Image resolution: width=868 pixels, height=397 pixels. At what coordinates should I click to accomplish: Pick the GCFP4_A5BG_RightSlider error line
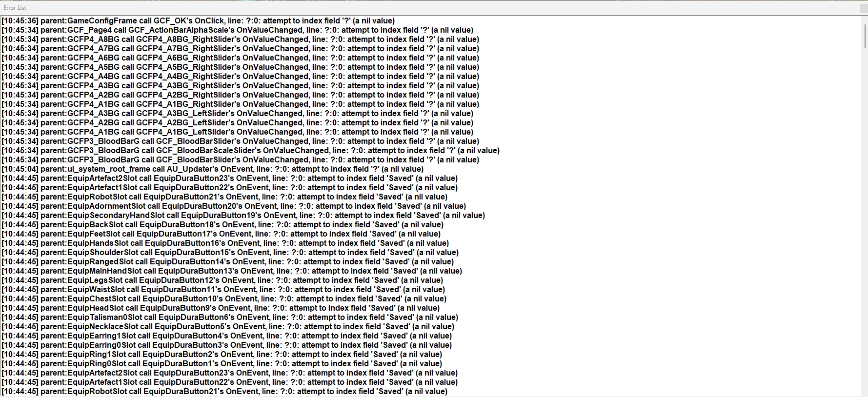[241, 67]
